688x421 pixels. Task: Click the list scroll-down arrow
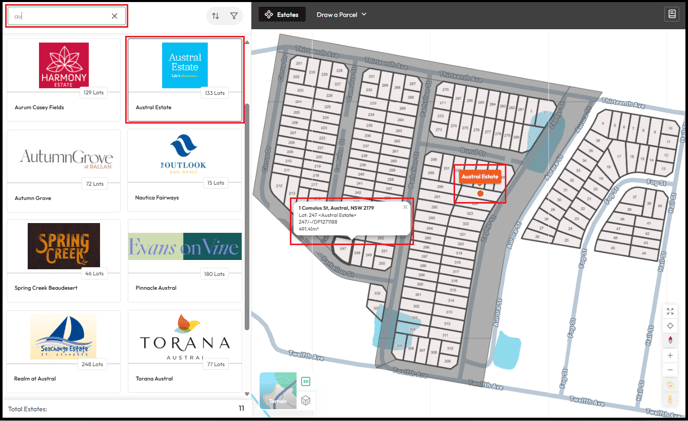coord(247,394)
